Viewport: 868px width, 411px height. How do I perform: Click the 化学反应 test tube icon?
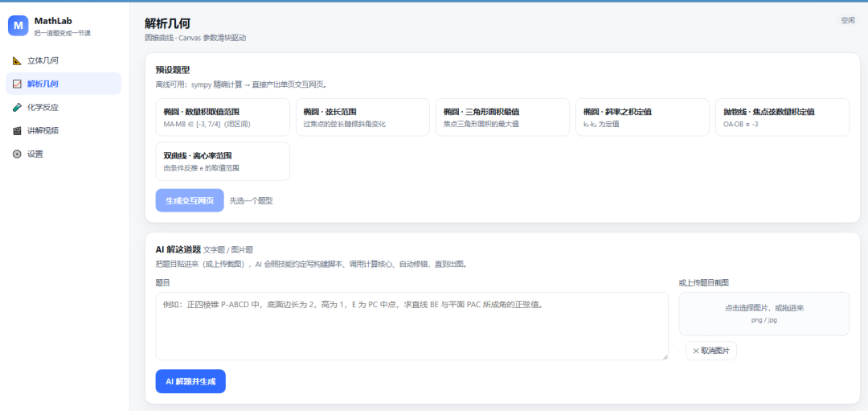point(17,108)
